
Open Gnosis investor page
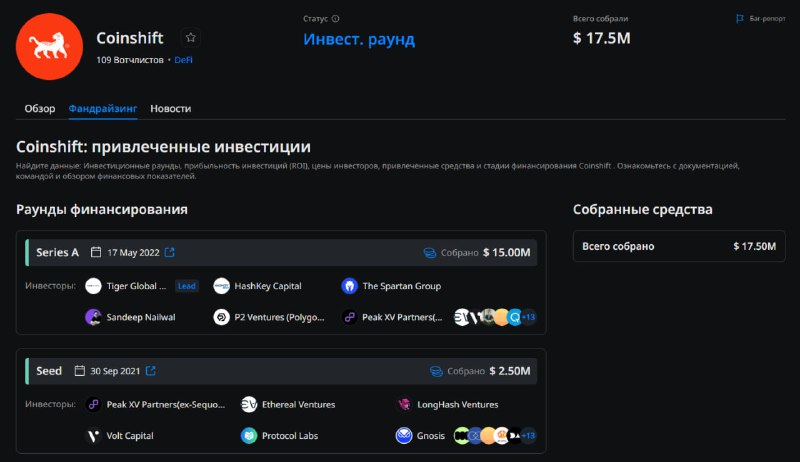[x=431, y=435]
